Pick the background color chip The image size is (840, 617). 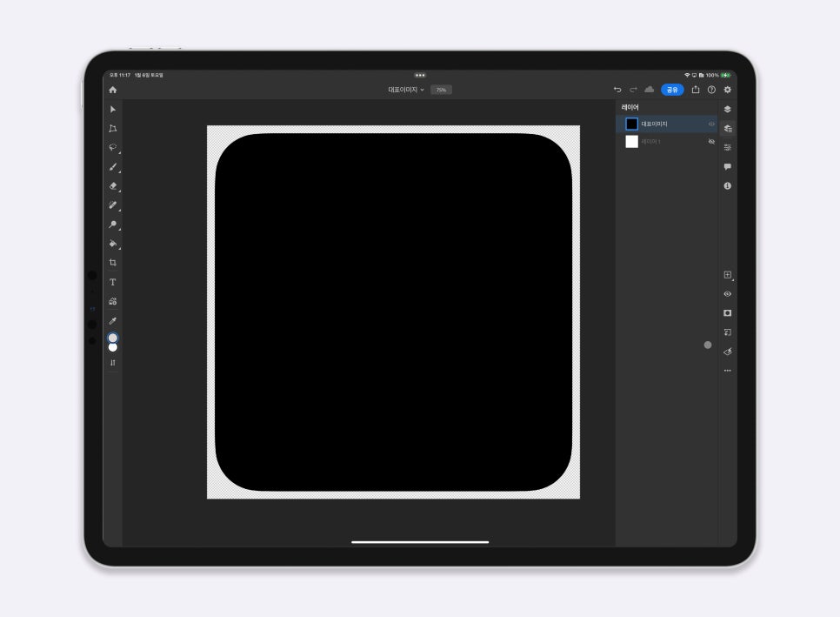[x=112, y=347]
